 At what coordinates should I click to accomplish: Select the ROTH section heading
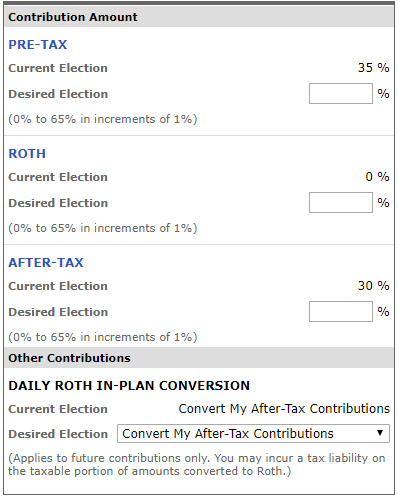(27, 153)
